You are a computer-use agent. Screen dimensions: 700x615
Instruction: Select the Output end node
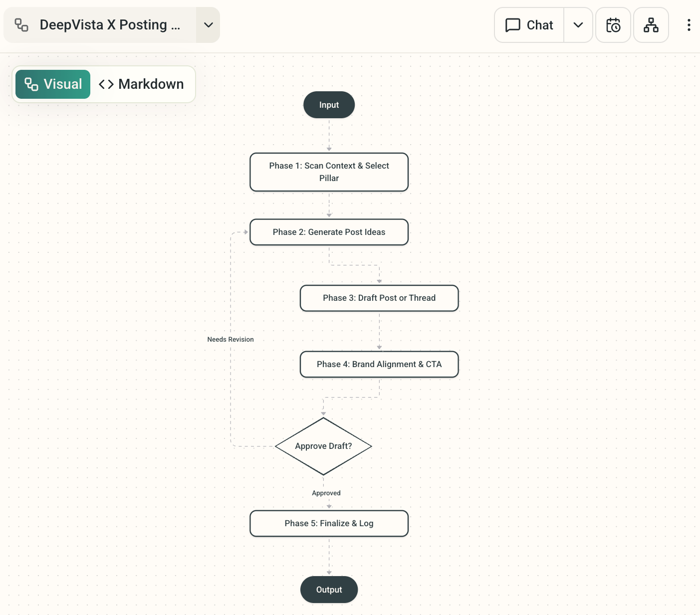(329, 590)
